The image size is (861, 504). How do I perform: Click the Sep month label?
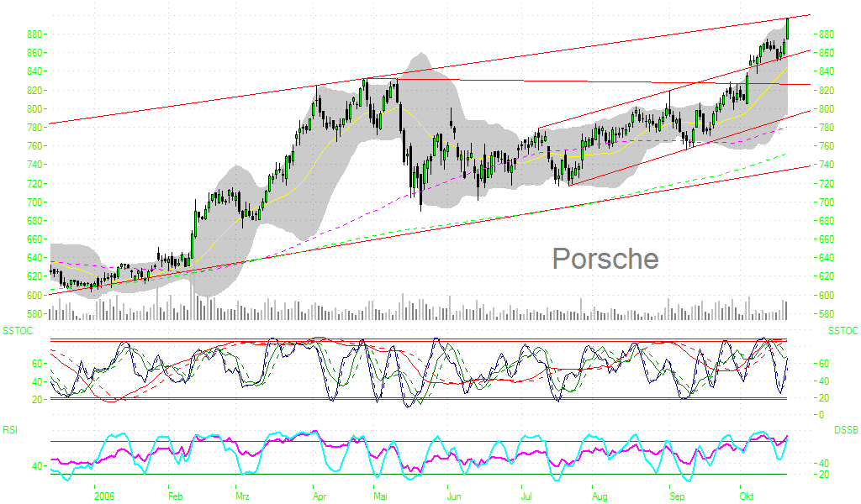677,496
